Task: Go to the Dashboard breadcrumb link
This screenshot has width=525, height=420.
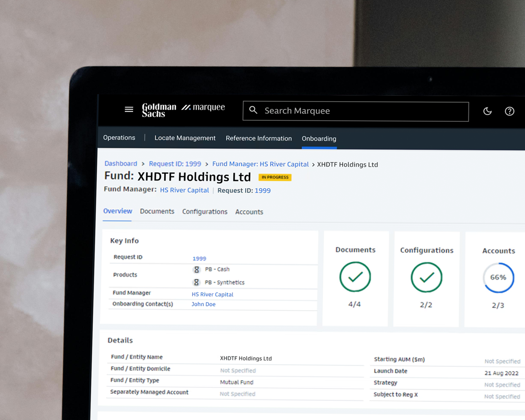Action: (x=121, y=164)
